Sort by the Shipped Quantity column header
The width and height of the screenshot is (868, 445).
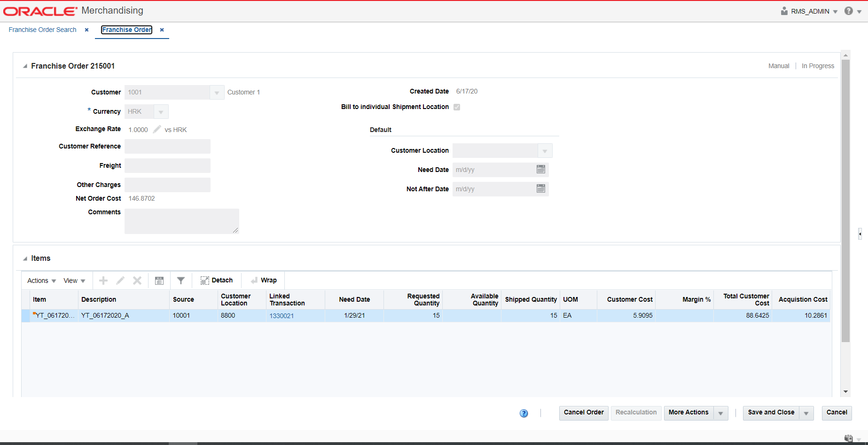[x=530, y=299]
